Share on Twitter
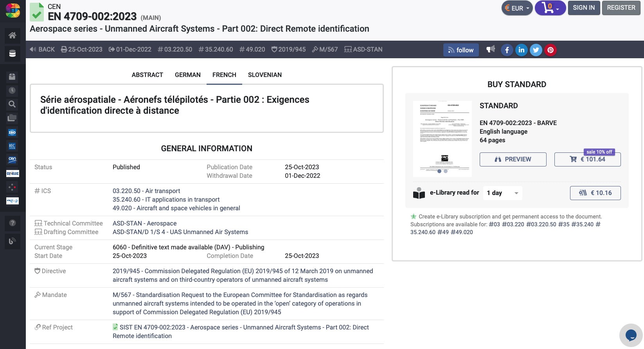The image size is (644, 349). (x=536, y=50)
